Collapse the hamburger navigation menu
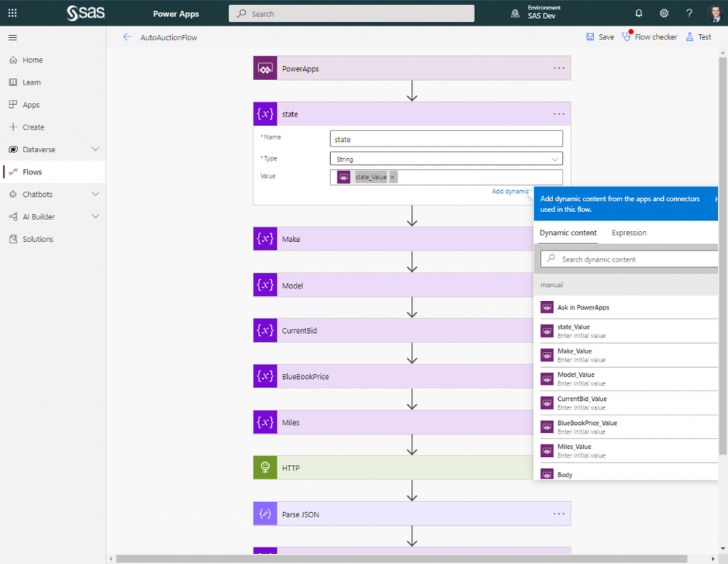This screenshot has height=564, width=728. coord(12,38)
